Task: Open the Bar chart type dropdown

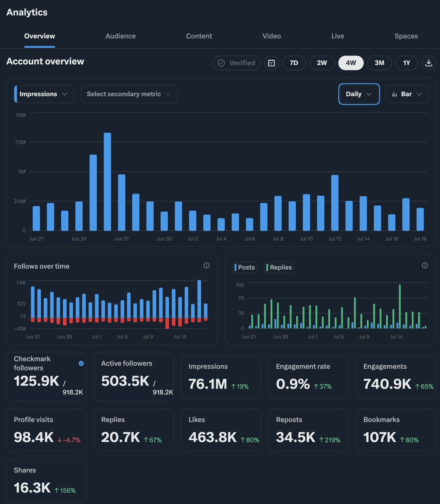Action: (407, 94)
